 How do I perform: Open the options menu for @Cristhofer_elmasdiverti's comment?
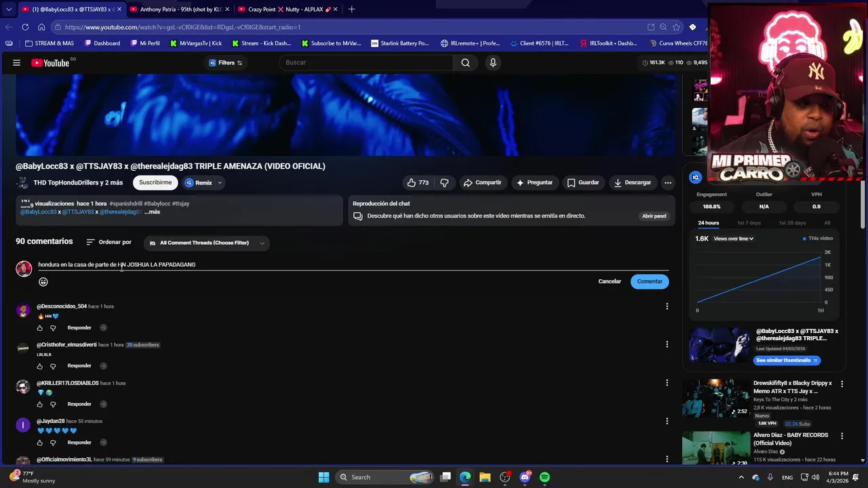[x=667, y=344]
